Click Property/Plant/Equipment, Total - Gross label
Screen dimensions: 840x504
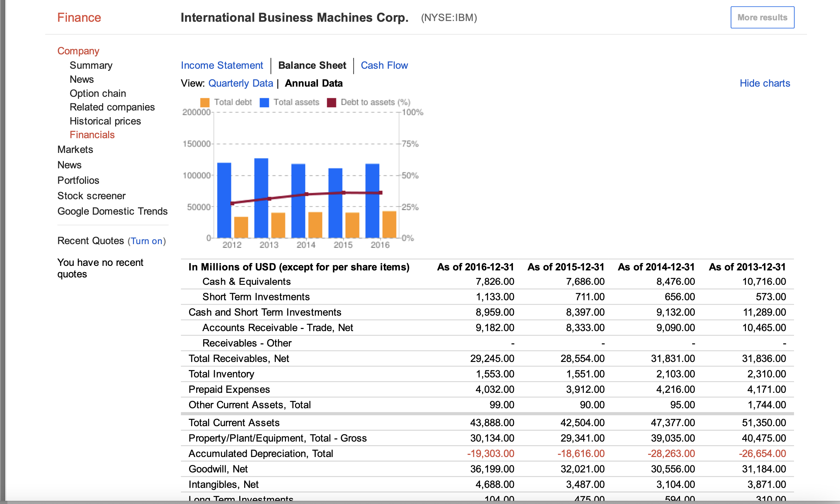278,438
